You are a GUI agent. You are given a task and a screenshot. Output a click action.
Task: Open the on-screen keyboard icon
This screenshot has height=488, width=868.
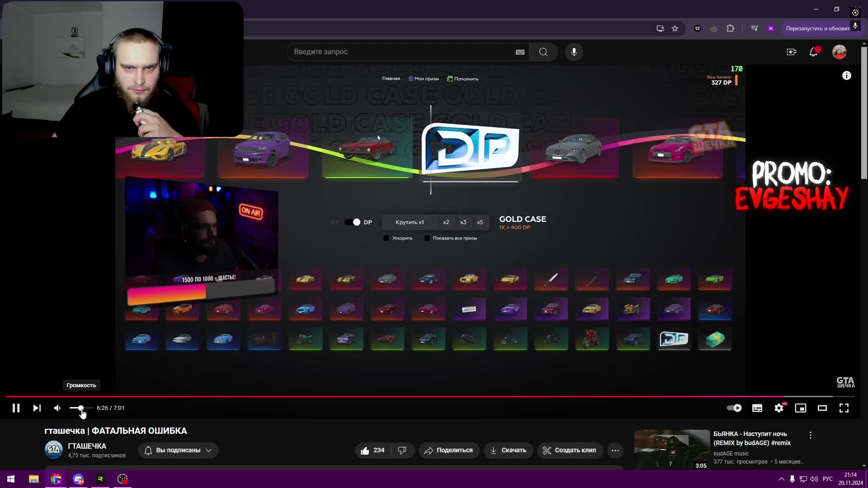pyautogui.click(x=520, y=52)
